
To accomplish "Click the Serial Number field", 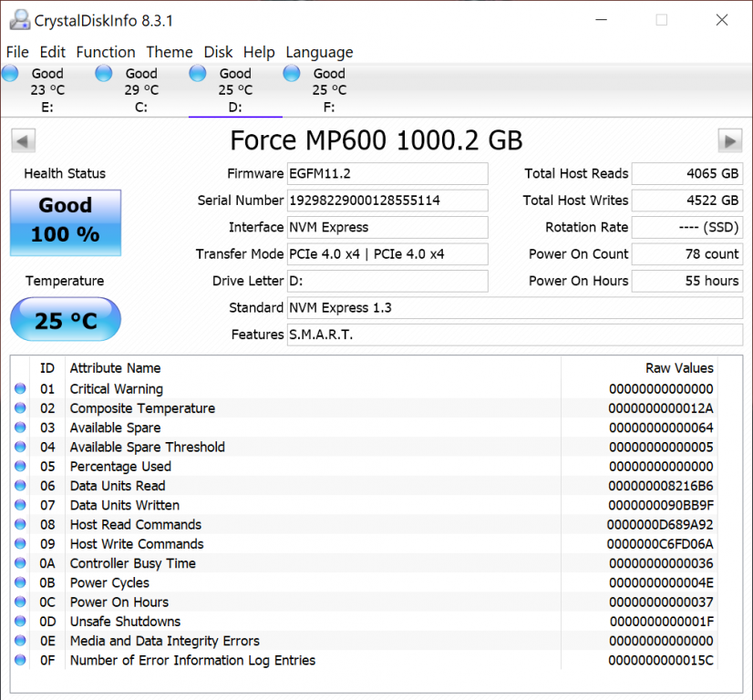I will click(x=387, y=201).
